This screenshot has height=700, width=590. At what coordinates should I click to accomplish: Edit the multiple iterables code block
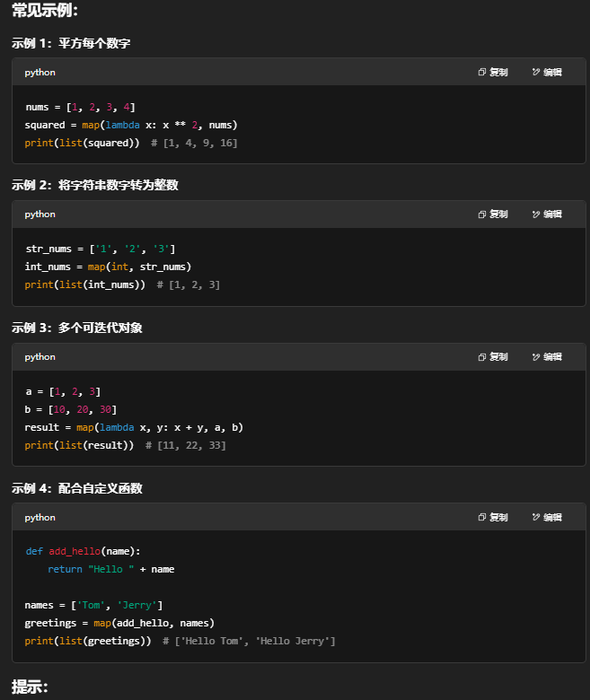tap(547, 357)
